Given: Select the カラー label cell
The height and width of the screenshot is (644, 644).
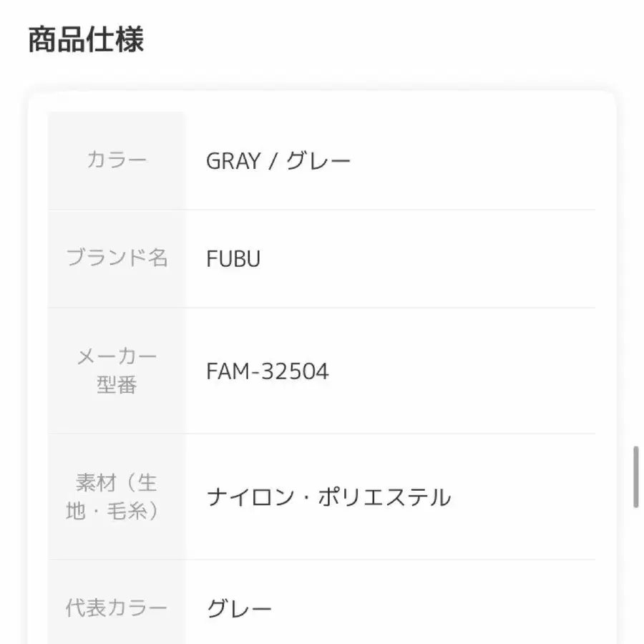Looking at the screenshot, I should click(x=117, y=160).
